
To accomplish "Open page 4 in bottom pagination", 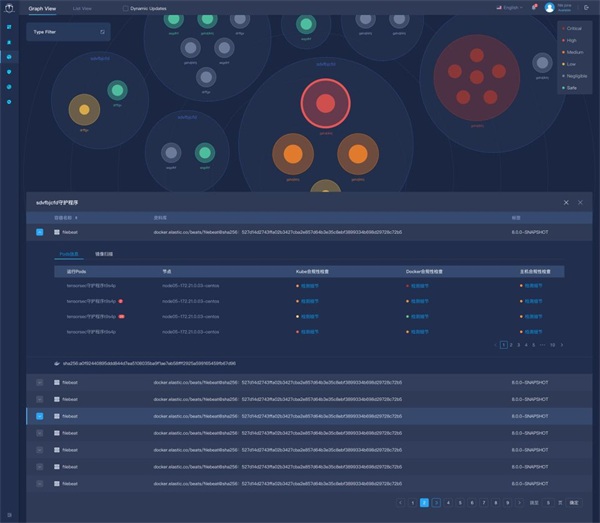I will click(448, 502).
